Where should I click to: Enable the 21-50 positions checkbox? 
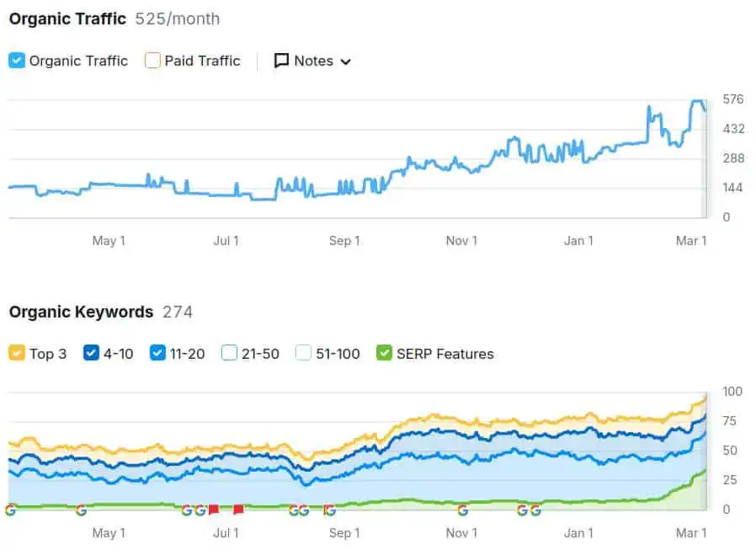point(229,354)
